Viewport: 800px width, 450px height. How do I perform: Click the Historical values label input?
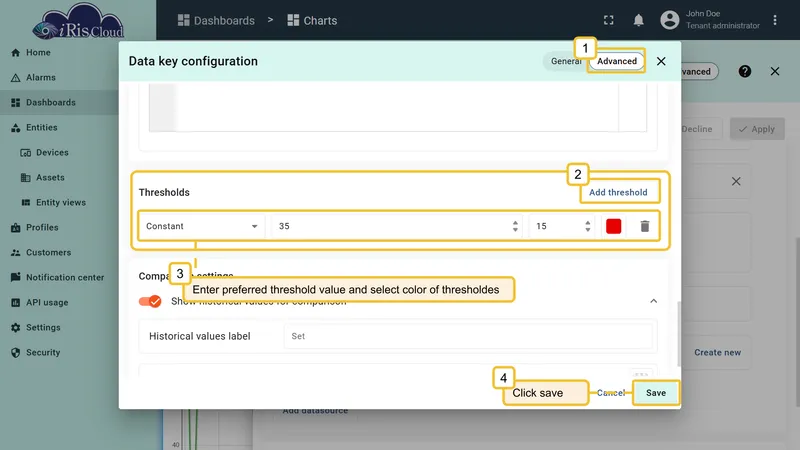pos(468,336)
